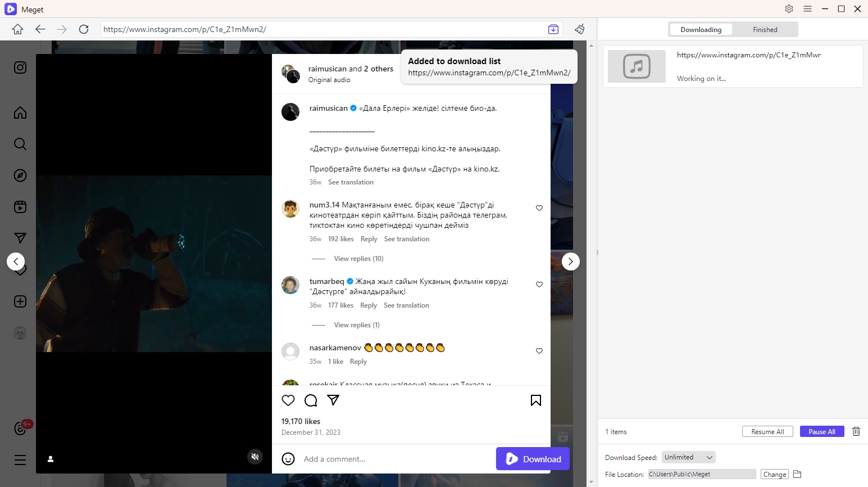Screen dimensions: 868x487
Task: Click Resume All button
Action: tap(767, 431)
